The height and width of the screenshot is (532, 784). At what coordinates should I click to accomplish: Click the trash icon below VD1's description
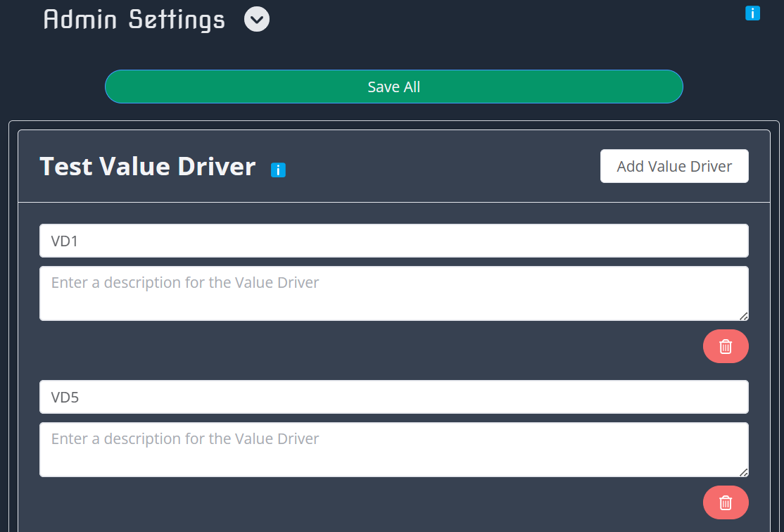(x=726, y=346)
